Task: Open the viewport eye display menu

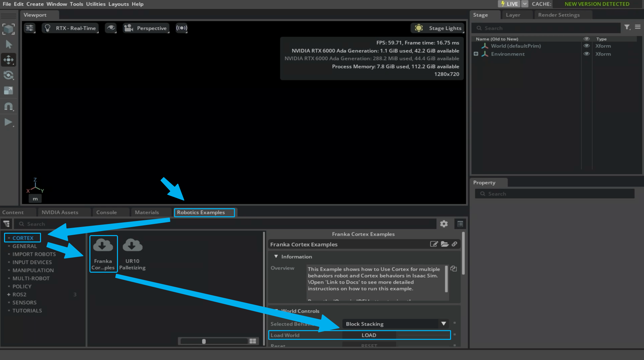Action: [111, 28]
